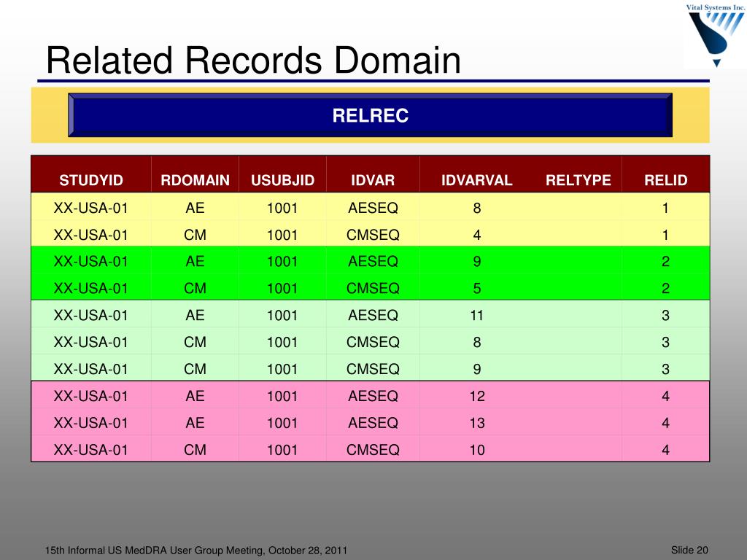This screenshot has height=560, width=747.
Task: Select CM domain in the CMSEQ 5 row
Action: [195, 288]
